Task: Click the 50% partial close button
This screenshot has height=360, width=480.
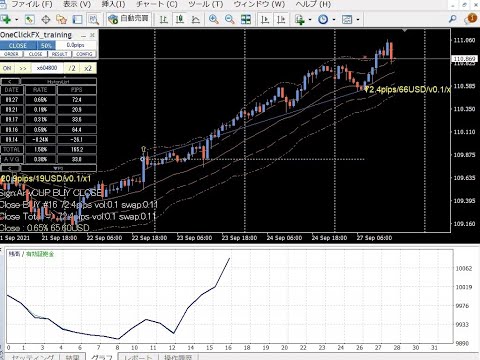Action: (46, 45)
